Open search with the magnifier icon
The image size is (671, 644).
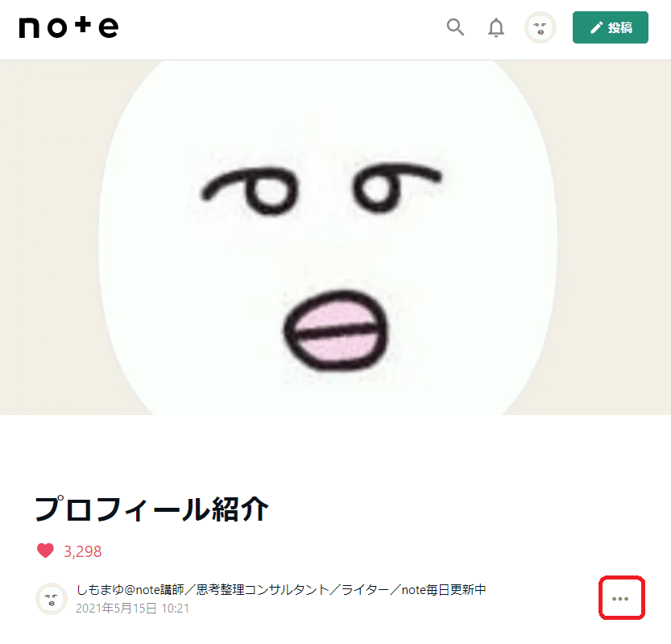pyautogui.click(x=455, y=27)
